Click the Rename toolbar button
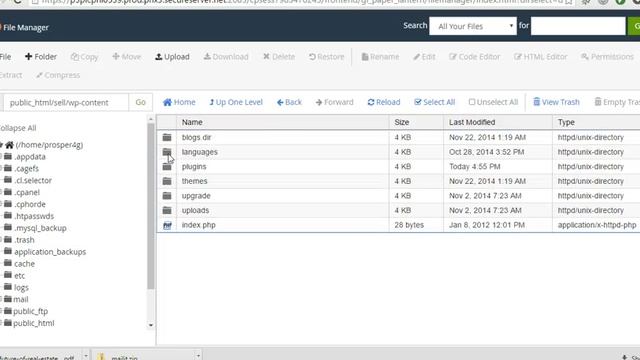The image size is (640, 360). [380, 57]
